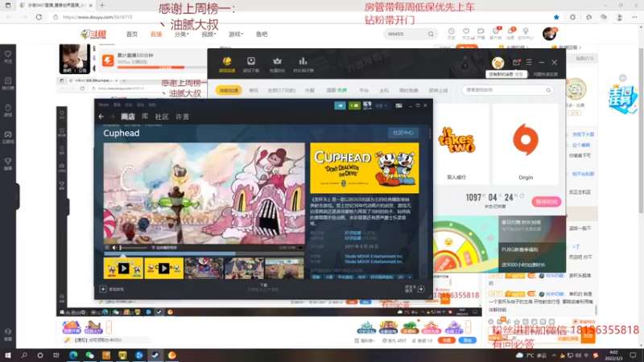Screen dimensions: 644x362
Task: Play the second Cuphead trailer thumbnail
Action: click(x=163, y=269)
